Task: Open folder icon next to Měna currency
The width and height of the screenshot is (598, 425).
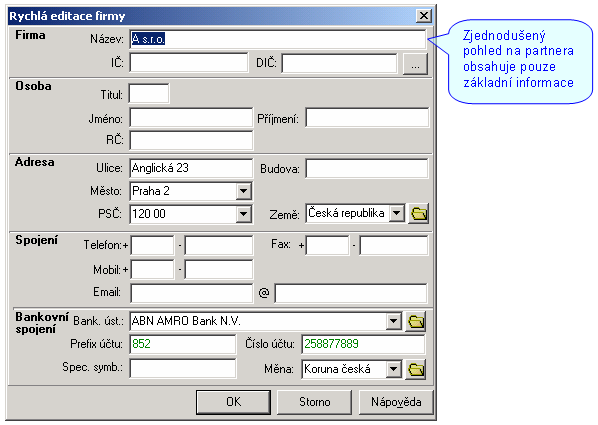Action: coord(416,369)
